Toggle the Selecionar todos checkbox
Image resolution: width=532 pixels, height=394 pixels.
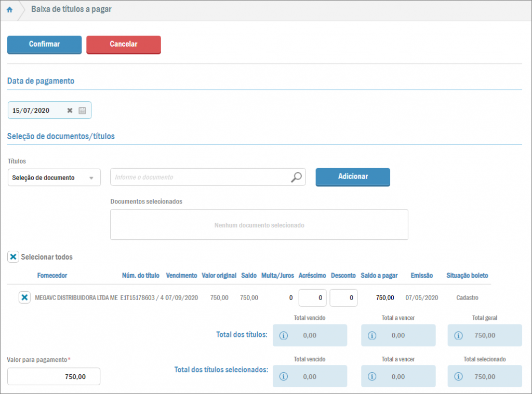(14, 257)
